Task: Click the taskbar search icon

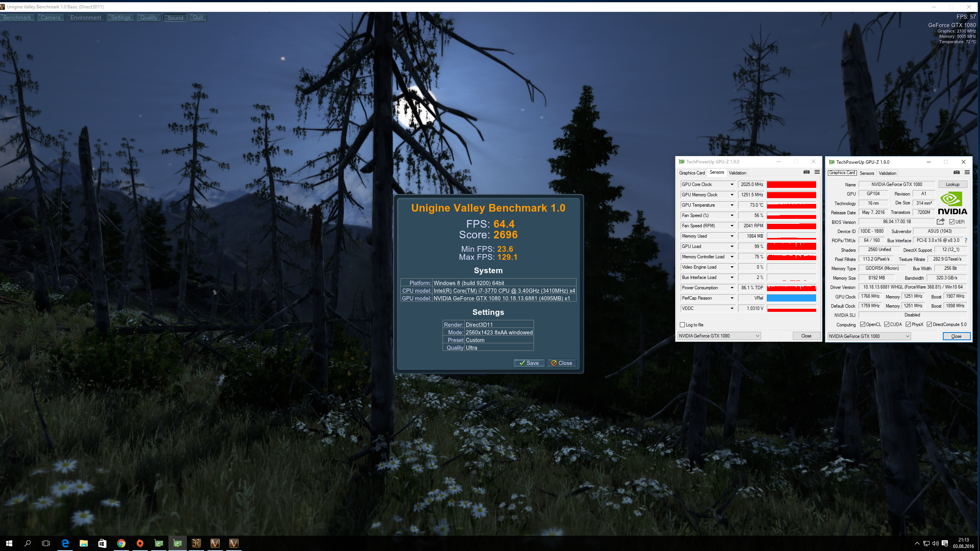Action: point(28,543)
